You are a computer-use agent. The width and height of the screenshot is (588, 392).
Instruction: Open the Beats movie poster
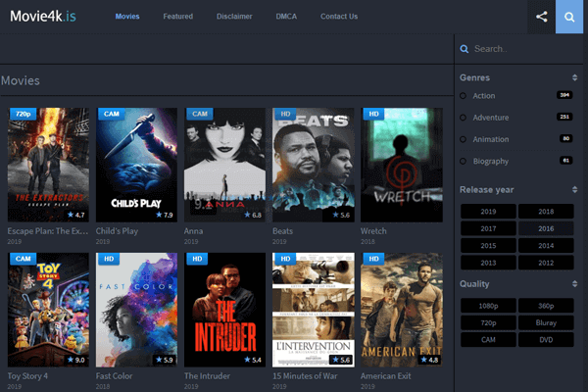pos(314,165)
